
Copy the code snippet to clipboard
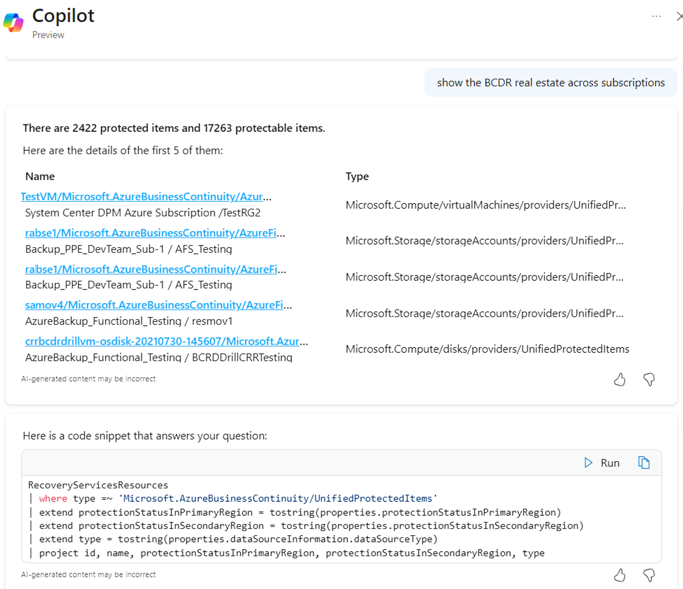coord(644,463)
